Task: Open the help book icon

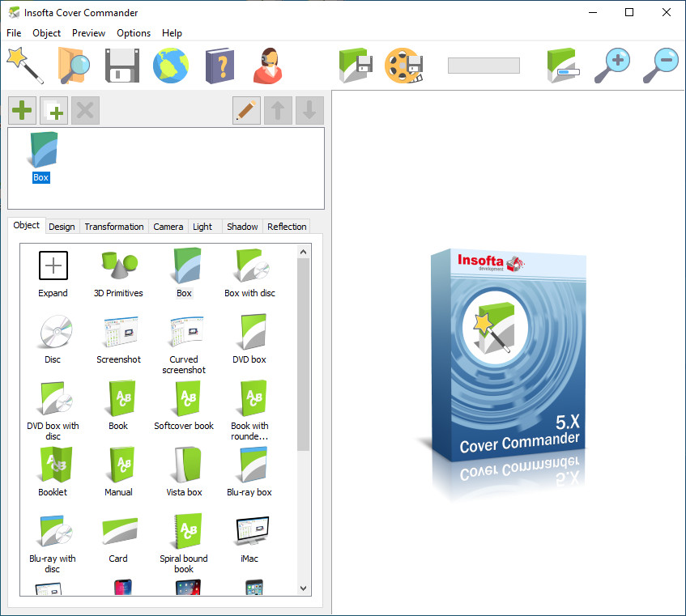Action: (219, 66)
